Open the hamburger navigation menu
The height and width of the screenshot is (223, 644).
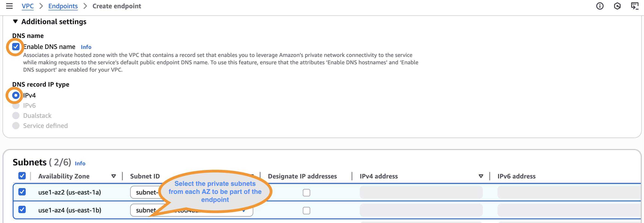[9, 6]
